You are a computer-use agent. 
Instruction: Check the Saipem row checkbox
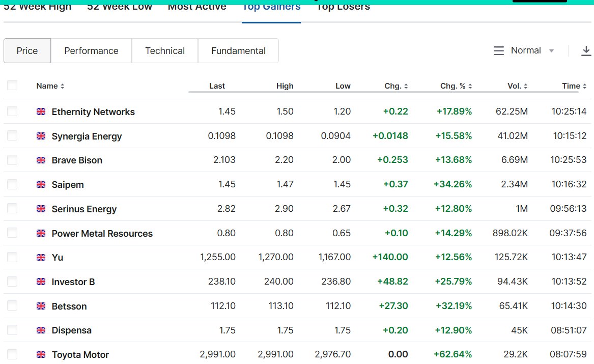(x=12, y=184)
